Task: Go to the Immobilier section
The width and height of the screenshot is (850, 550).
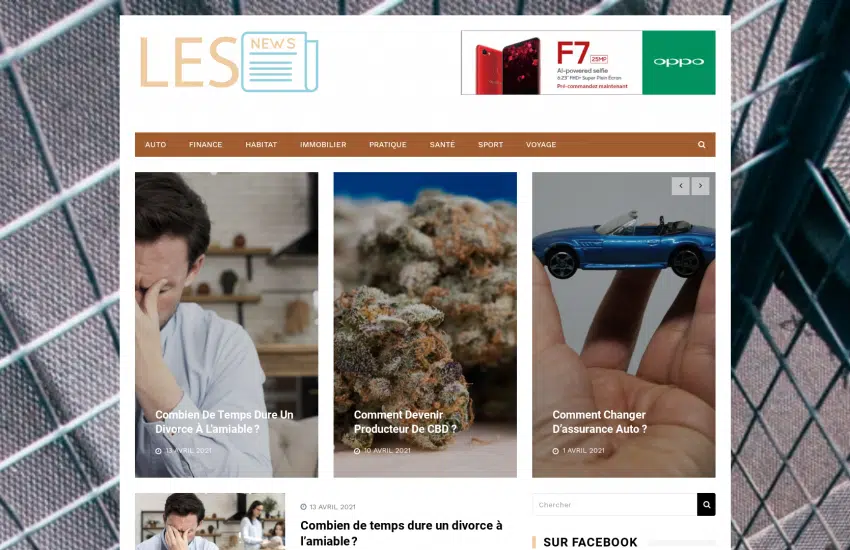Action: pyautogui.click(x=323, y=145)
